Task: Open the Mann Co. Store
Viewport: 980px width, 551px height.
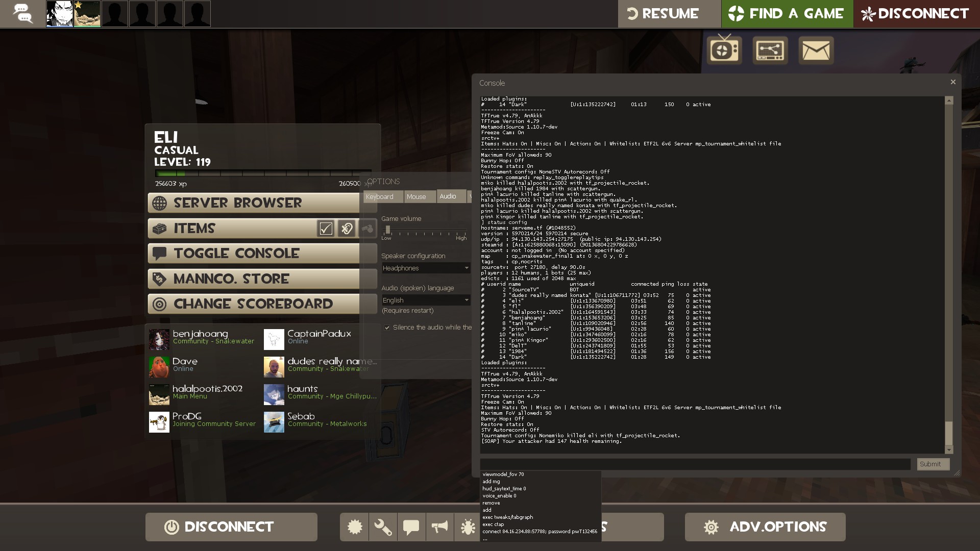Action: [262, 279]
